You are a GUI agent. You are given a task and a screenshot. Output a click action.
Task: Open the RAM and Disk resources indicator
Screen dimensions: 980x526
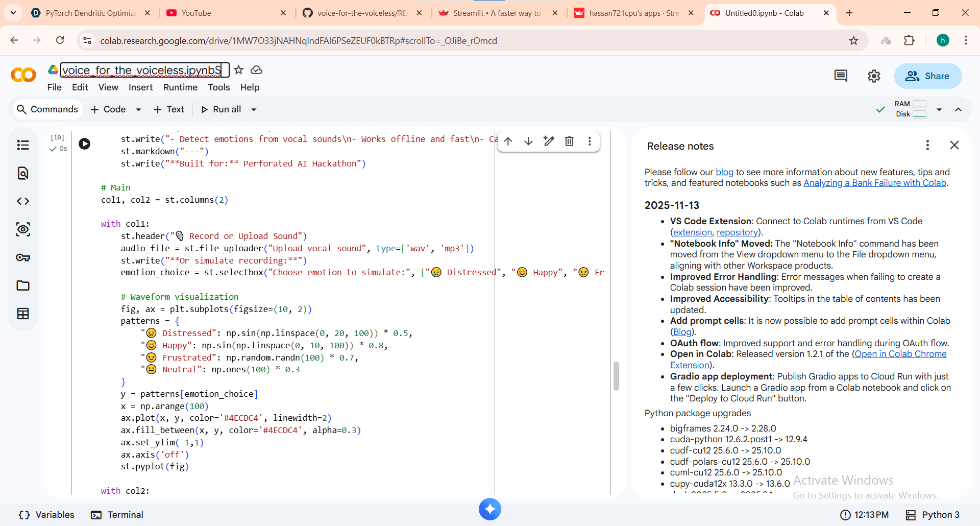click(x=911, y=109)
